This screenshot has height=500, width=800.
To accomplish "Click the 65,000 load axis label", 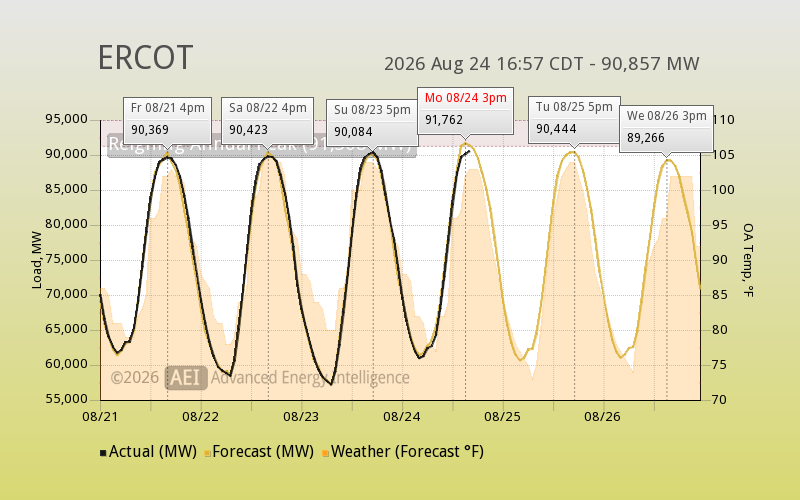I will 66,329.
